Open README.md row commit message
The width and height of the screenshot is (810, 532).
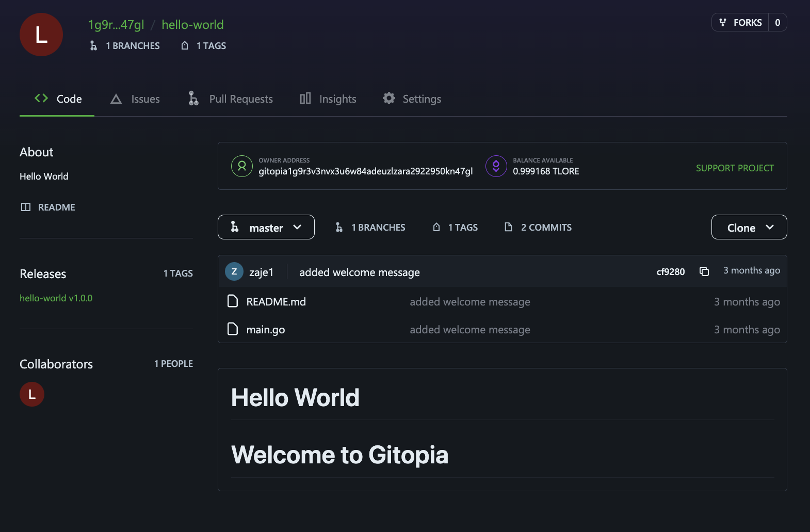[470, 302]
